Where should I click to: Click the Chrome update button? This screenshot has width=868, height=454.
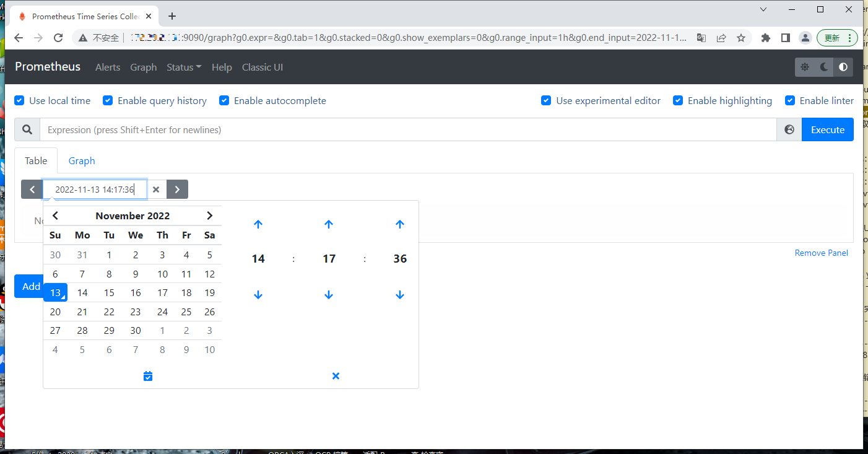point(837,38)
